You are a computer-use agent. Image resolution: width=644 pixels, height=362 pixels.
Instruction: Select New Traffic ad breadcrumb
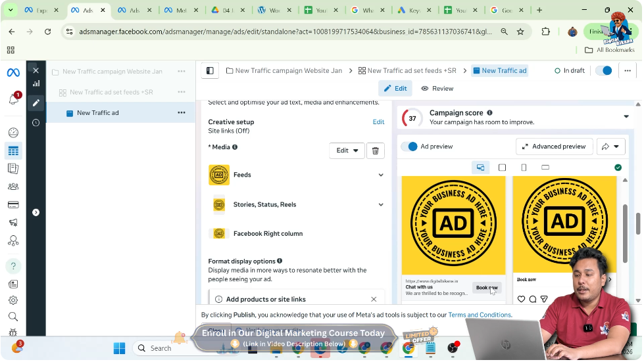click(x=499, y=71)
